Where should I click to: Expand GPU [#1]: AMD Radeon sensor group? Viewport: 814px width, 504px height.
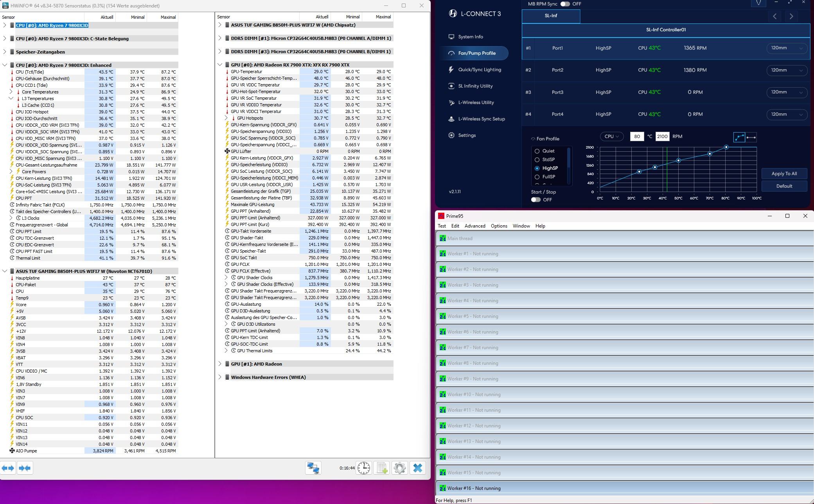220,364
